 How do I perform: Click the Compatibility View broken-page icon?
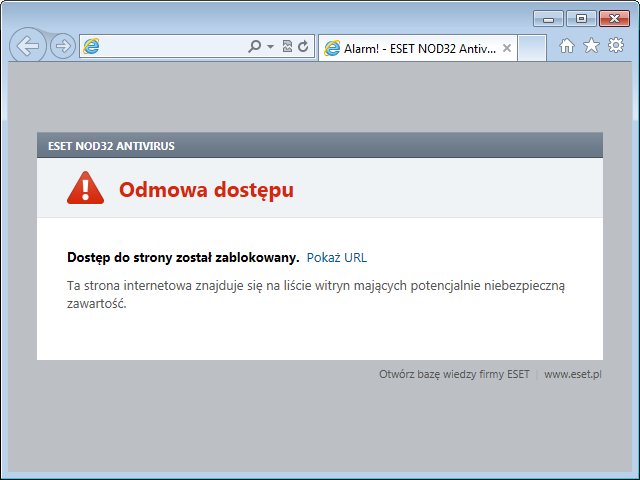[x=287, y=47]
